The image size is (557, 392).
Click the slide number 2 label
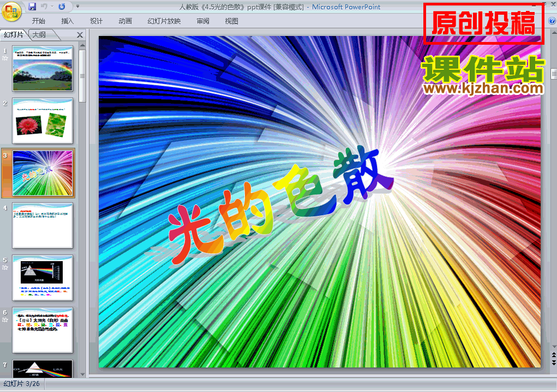click(5, 104)
